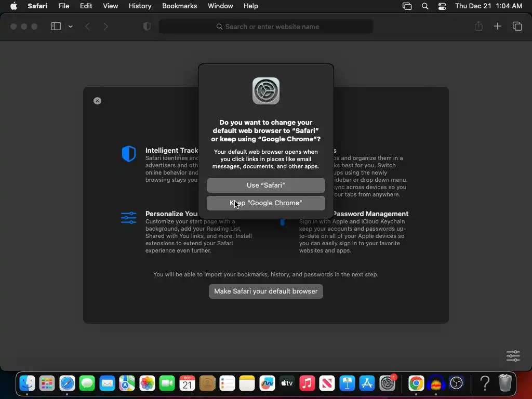Open Maps from the Dock

[127, 383]
